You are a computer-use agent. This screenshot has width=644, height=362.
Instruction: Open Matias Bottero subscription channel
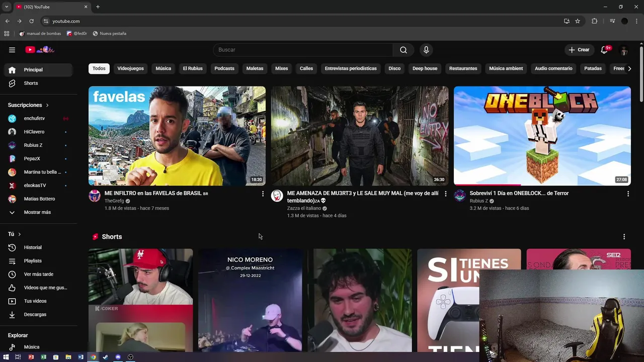38,199
